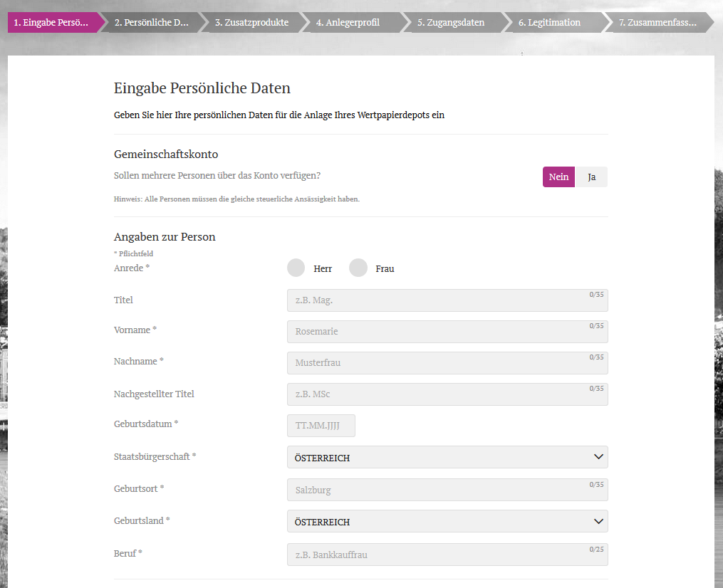Screen dimensions: 723x588
Task: Click the Nachgestellter Titel field
Action: [x=447, y=394]
